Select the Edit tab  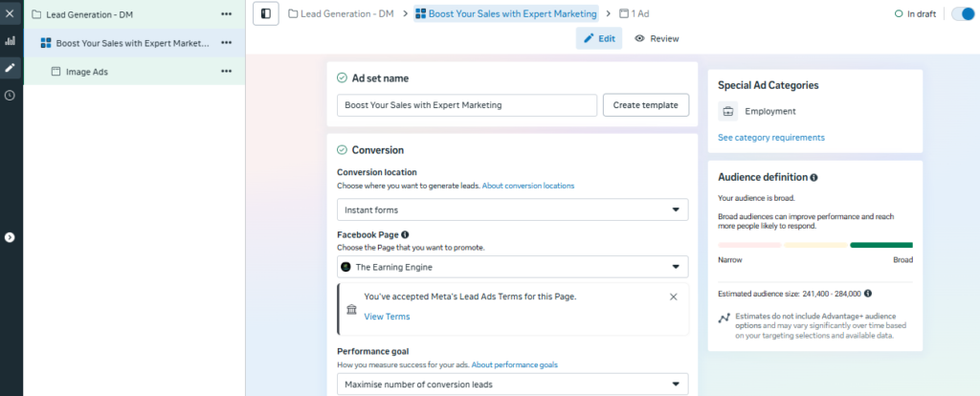pos(599,38)
